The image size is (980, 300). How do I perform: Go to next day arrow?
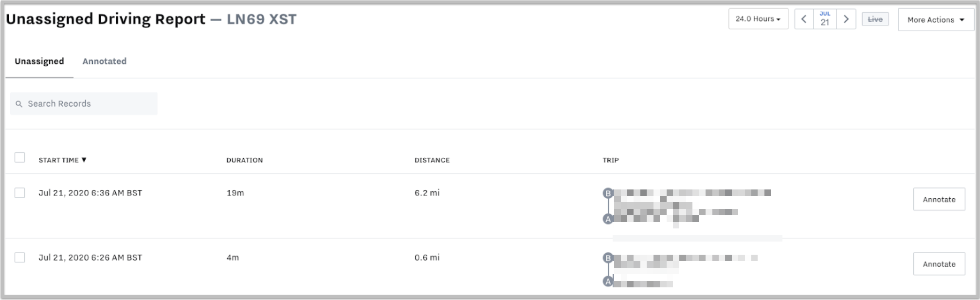[x=846, y=19]
